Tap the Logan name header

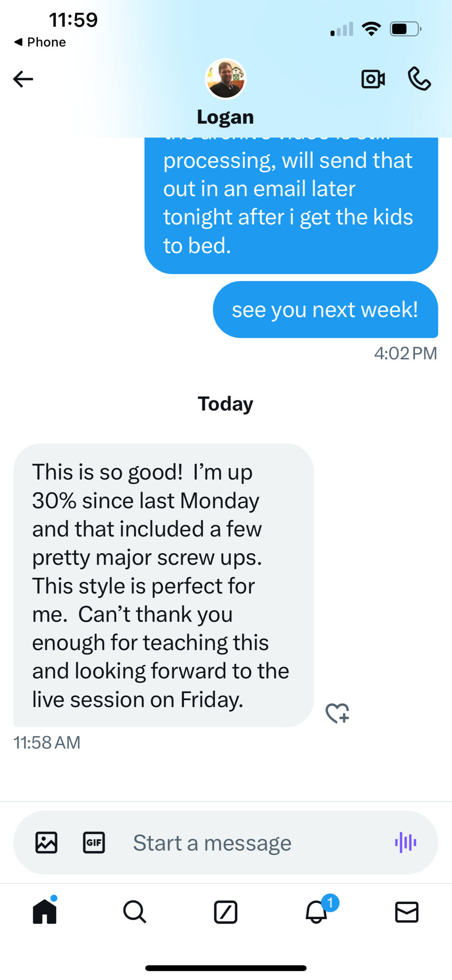(225, 117)
